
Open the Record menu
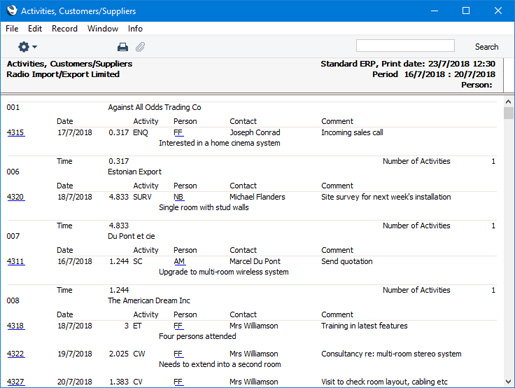point(64,29)
